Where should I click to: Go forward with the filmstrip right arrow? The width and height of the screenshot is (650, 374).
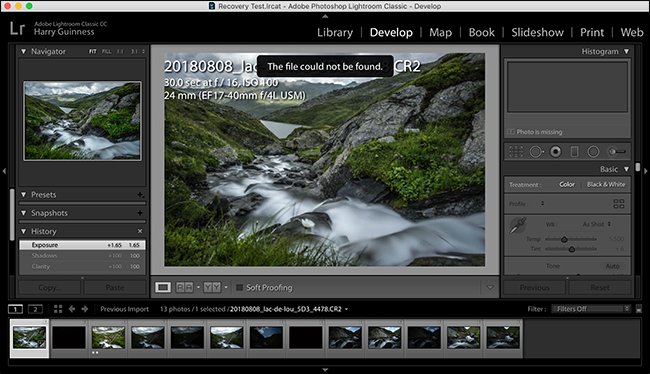coord(85,309)
